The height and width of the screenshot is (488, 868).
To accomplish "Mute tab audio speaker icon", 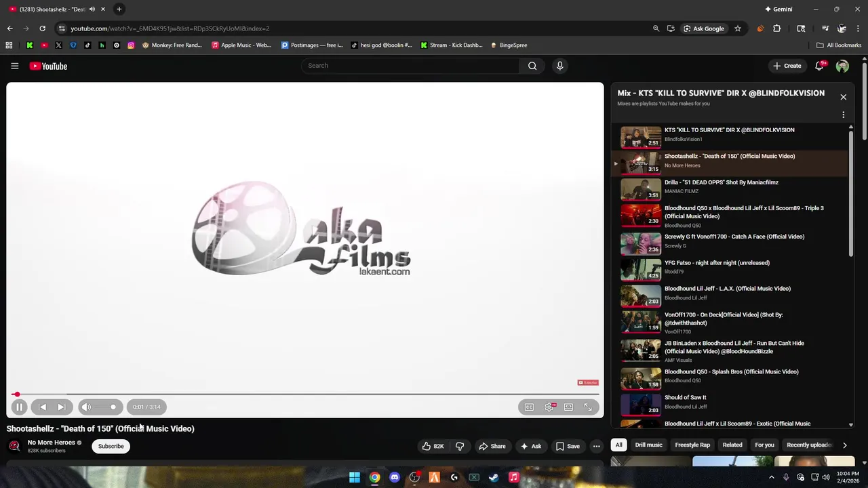I will pos(92,9).
